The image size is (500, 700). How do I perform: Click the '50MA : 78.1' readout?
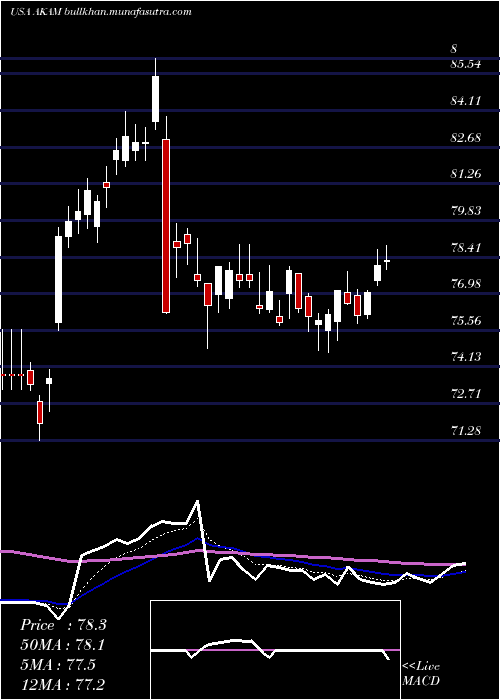63,645
